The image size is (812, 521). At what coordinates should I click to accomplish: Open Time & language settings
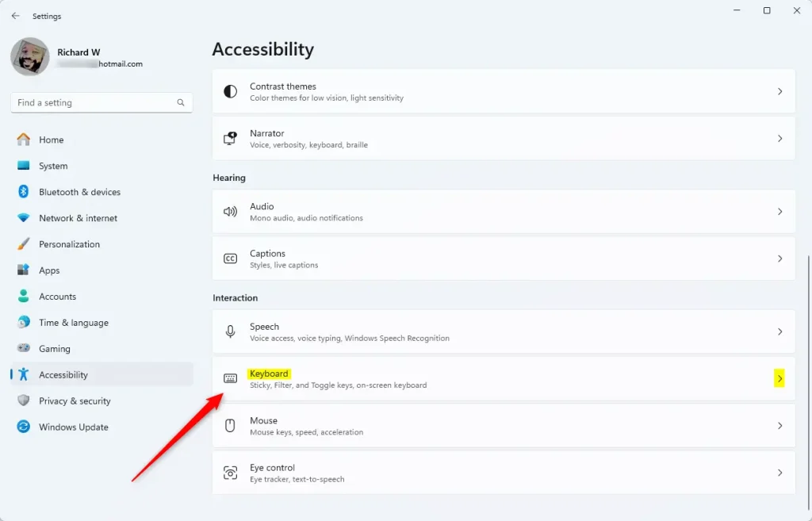(101, 323)
